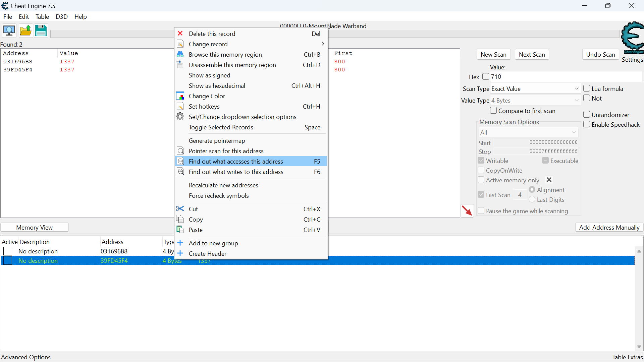This screenshot has height=362, width=644.
Task: Select Change Color menu entry
Action: coord(207,96)
